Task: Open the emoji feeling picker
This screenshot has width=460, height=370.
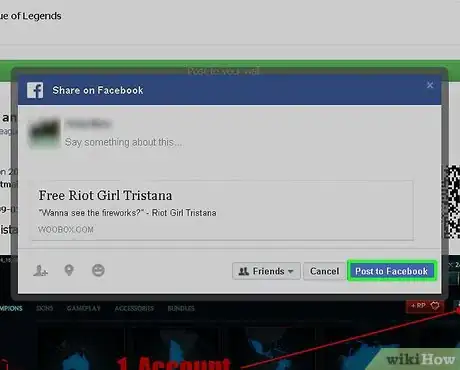Action: pyautogui.click(x=98, y=270)
